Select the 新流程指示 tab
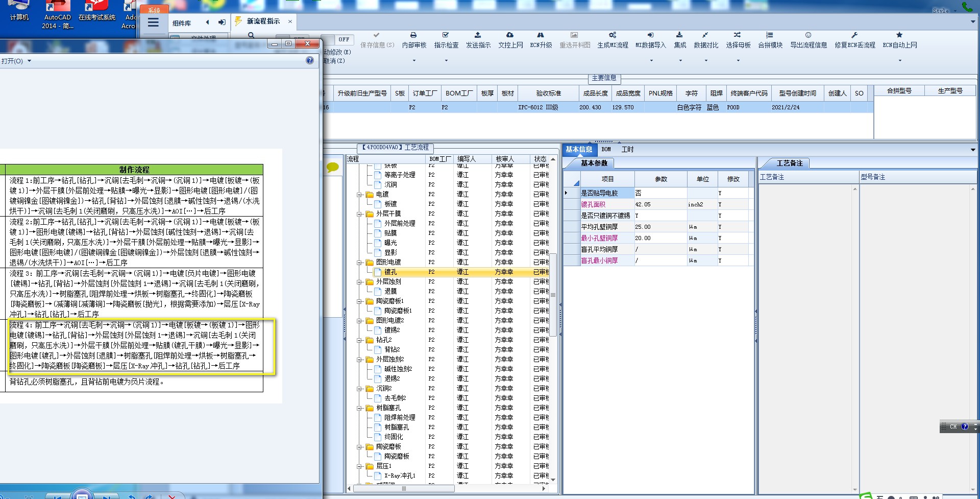980x499 pixels. 263,21
